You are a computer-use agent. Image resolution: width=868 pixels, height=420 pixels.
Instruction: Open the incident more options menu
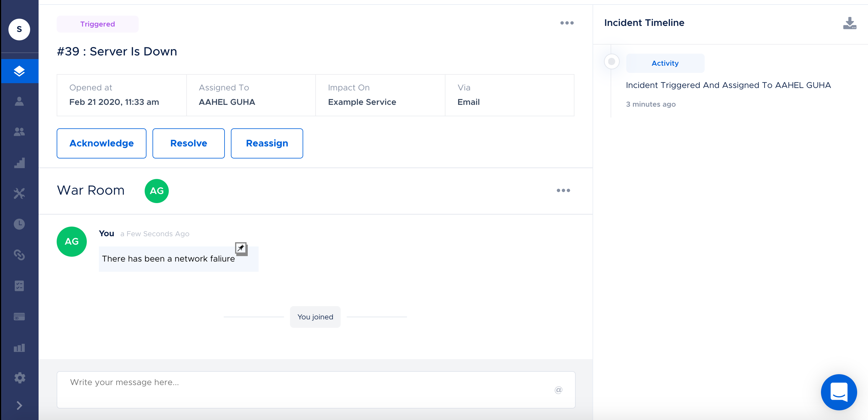[567, 23]
